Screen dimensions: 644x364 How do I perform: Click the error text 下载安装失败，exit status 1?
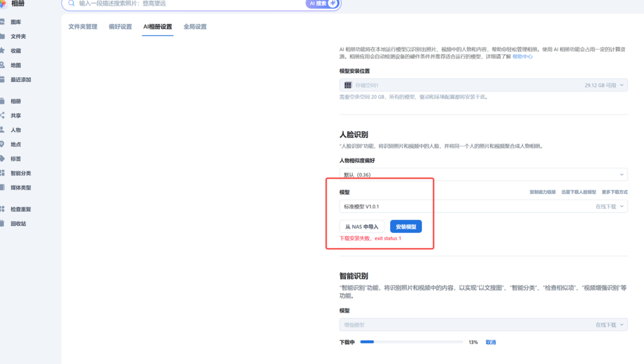370,239
